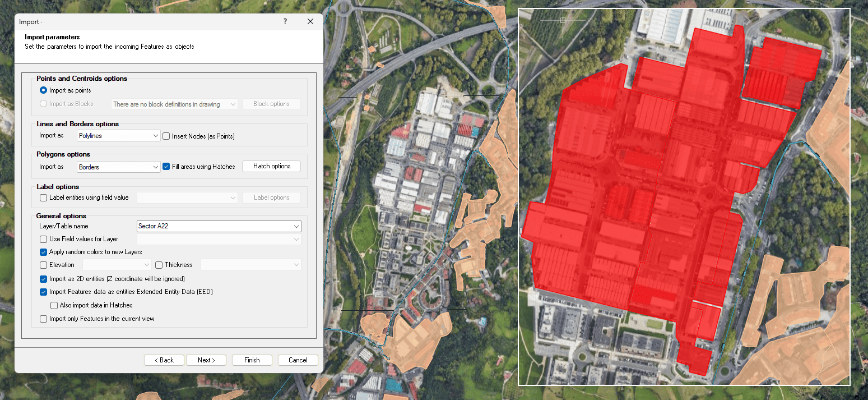The width and height of the screenshot is (868, 400).
Task: Check the Thickness option
Action: click(x=159, y=265)
